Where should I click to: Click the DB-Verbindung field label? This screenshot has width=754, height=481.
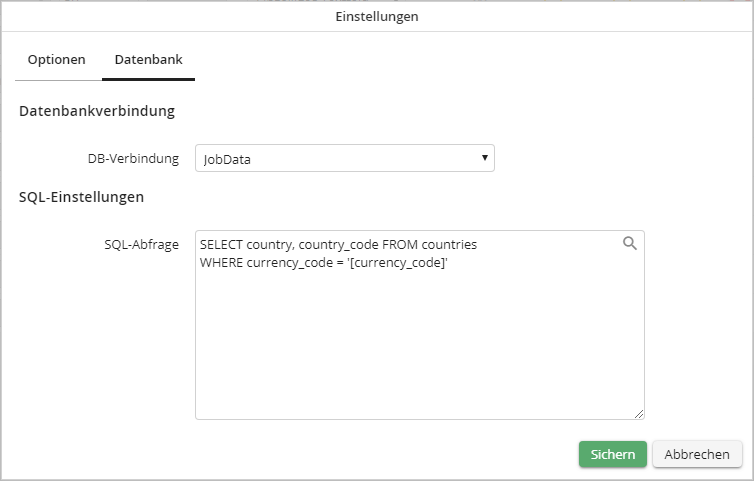coord(133,158)
